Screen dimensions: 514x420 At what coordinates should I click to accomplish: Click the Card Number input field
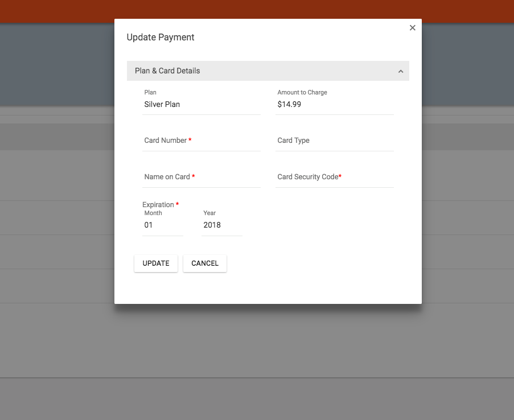pos(202,143)
